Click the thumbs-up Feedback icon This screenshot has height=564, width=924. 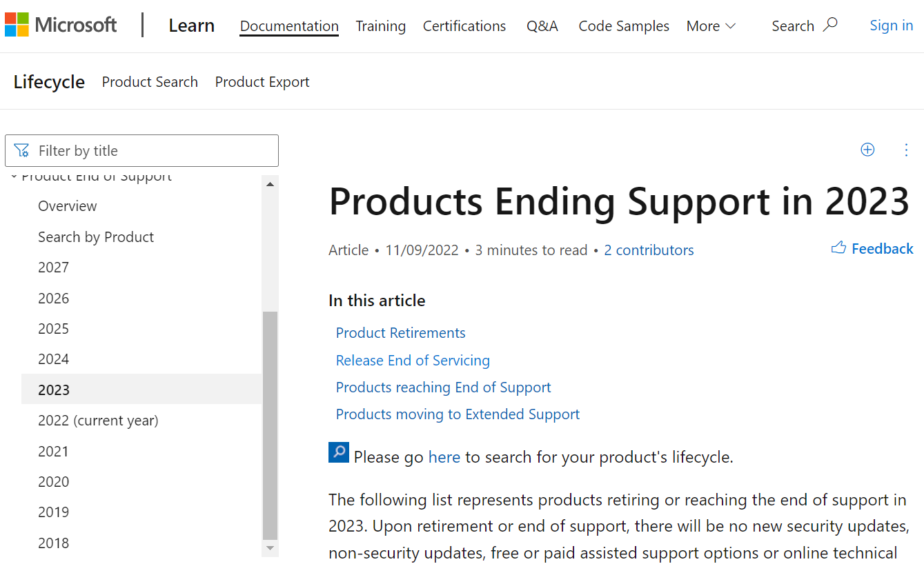(x=838, y=248)
